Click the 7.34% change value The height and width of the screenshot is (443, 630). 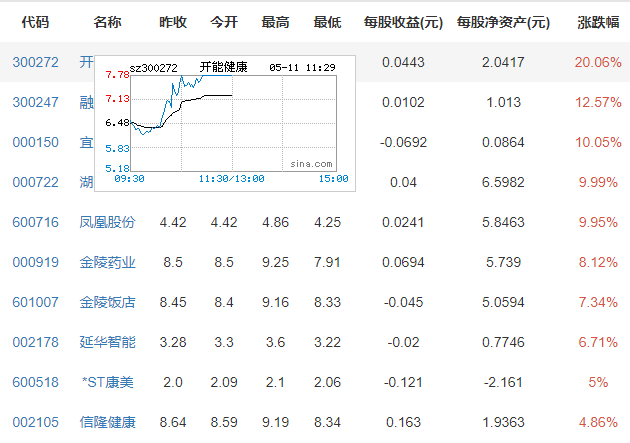598,302
